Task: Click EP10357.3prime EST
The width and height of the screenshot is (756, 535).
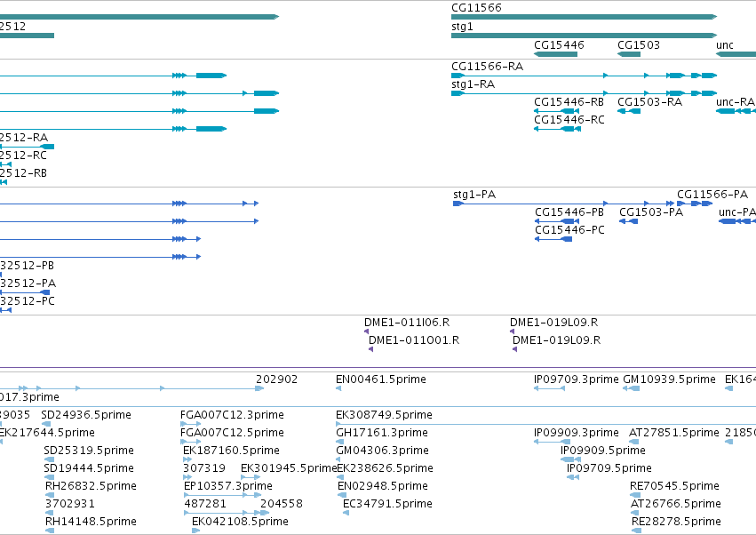Action: pyautogui.click(x=223, y=495)
